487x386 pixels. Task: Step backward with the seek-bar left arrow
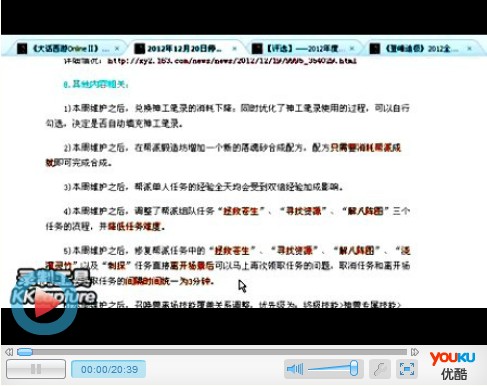(9, 352)
